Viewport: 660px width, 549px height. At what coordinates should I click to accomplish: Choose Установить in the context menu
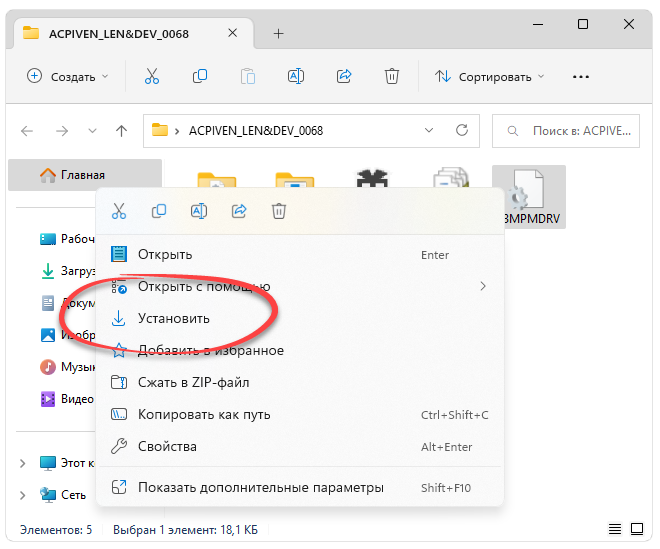coord(300,318)
